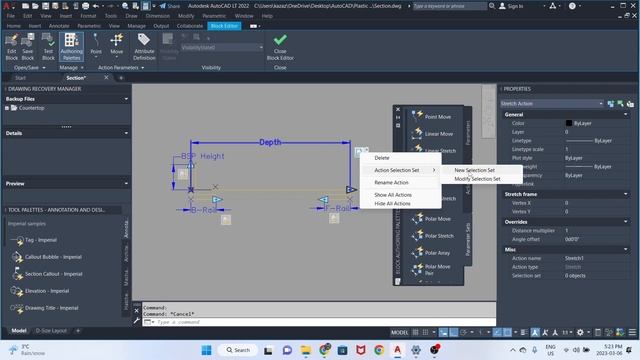Click the Action name Stretch1 field
Image resolution: width=640 pixels, height=360 pixels.
[x=597, y=258]
